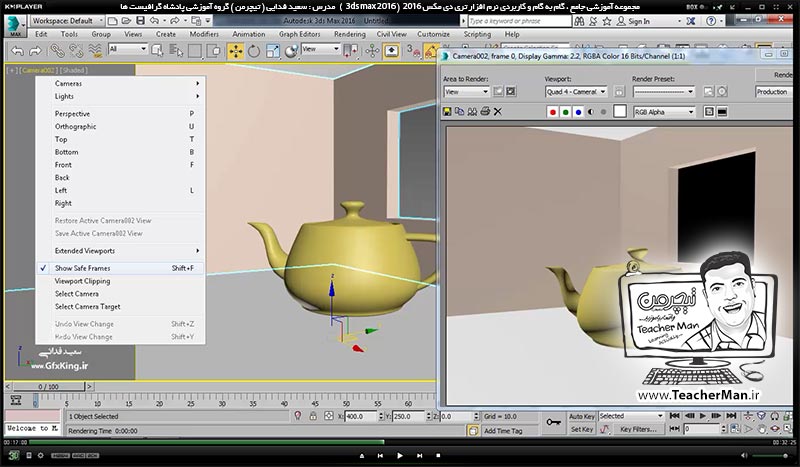Choose Viewport Clipping menu item

[120, 281]
